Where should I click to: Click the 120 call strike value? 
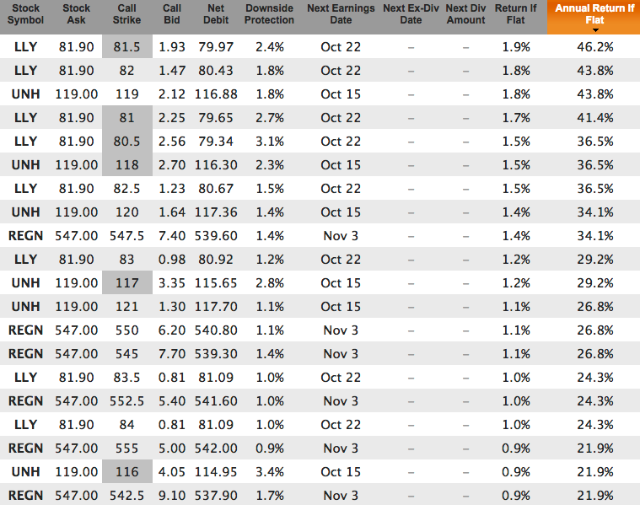127,212
